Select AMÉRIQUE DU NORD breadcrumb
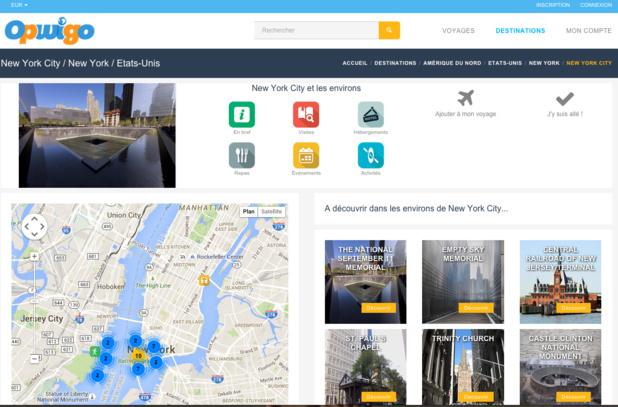 (452, 63)
